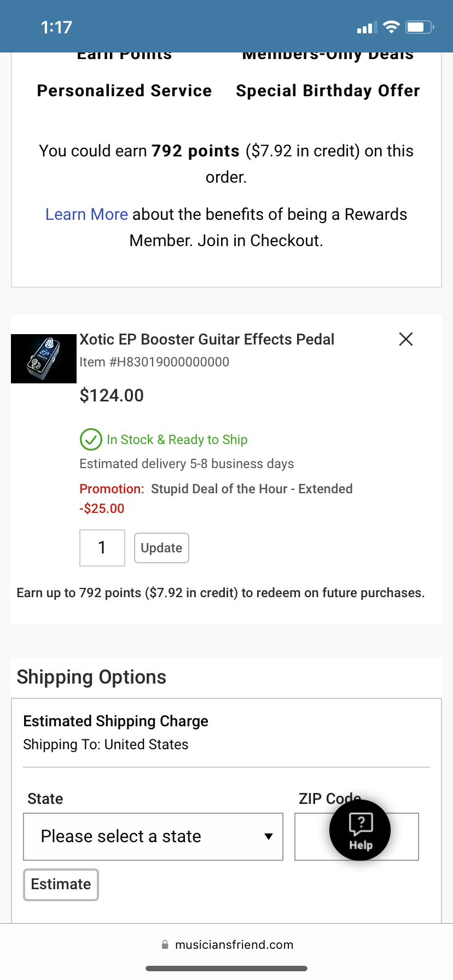Focus the quantity input field

[102, 548]
